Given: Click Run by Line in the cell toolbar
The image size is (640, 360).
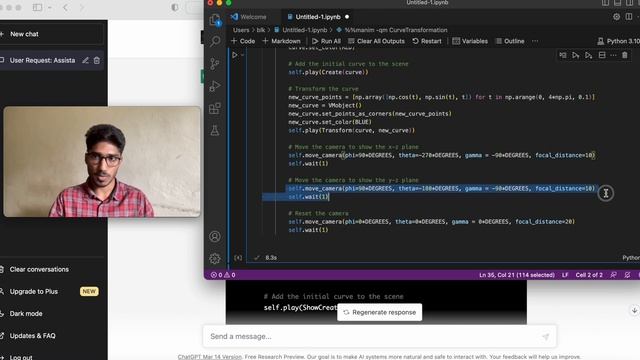Looking at the screenshot, I should (563, 55).
